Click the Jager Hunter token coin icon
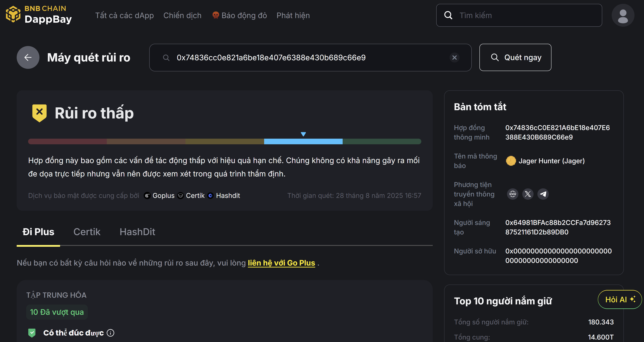This screenshot has height=342, width=644. pos(511,161)
